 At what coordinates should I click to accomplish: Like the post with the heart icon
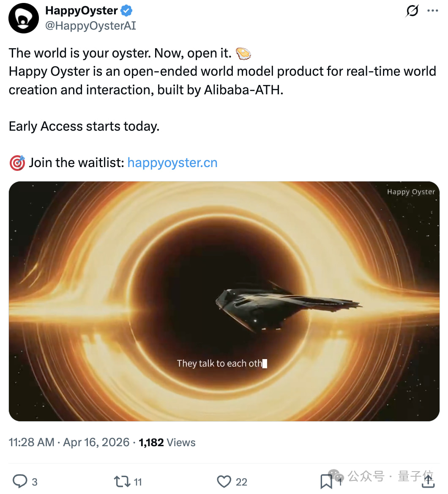(x=224, y=481)
